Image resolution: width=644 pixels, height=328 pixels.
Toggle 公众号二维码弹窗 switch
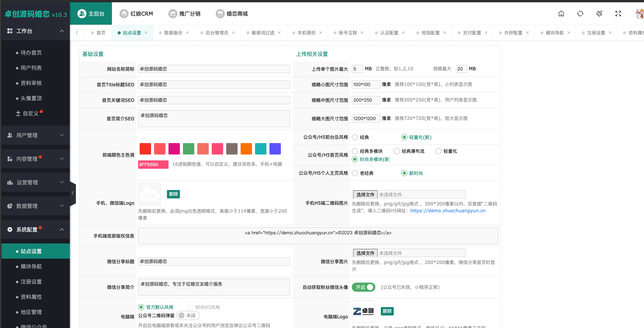click(x=188, y=315)
